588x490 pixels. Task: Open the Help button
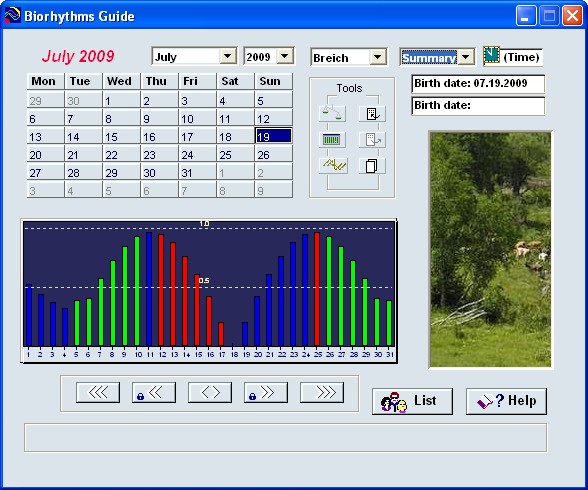coord(506,401)
